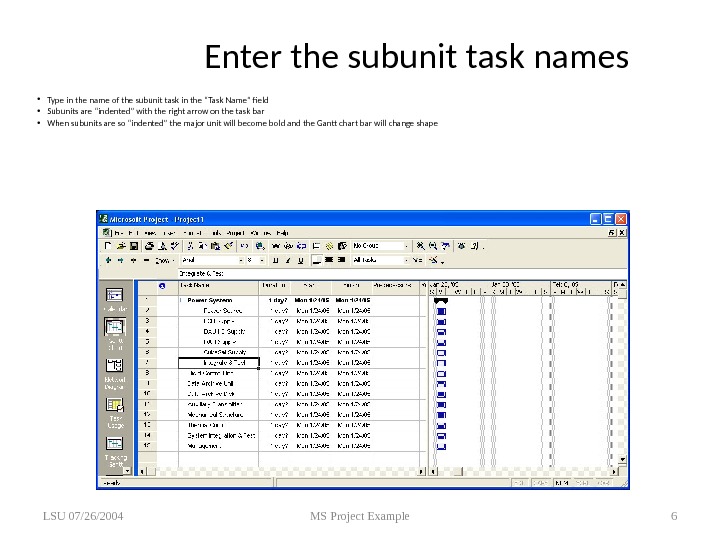Open the Show outline level dropdown
Image resolution: width=720 pixels, height=540 pixels.
164,260
